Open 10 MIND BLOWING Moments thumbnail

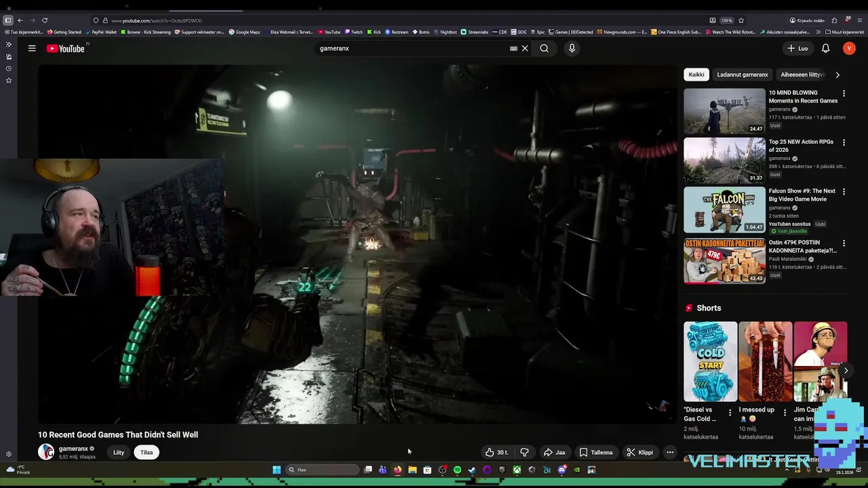(724, 111)
